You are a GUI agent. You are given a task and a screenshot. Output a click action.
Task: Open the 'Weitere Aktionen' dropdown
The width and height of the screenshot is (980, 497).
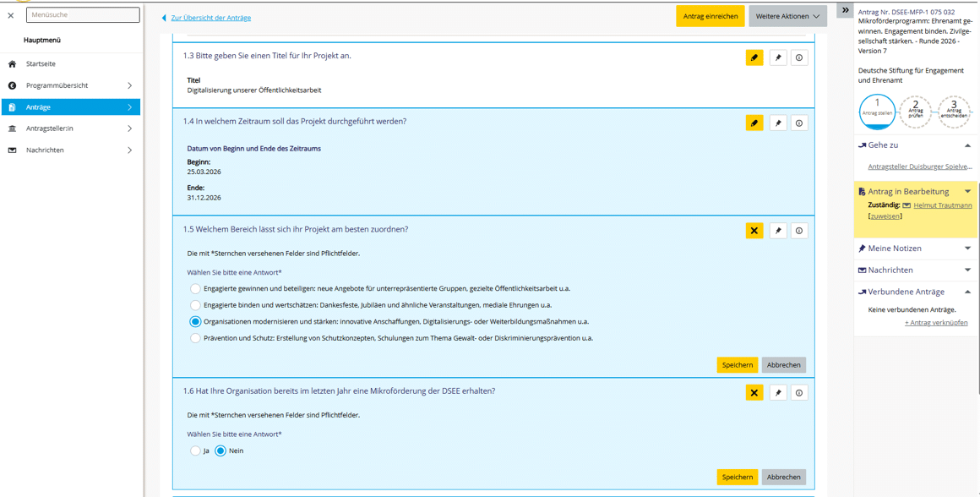[x=787, y=16]
